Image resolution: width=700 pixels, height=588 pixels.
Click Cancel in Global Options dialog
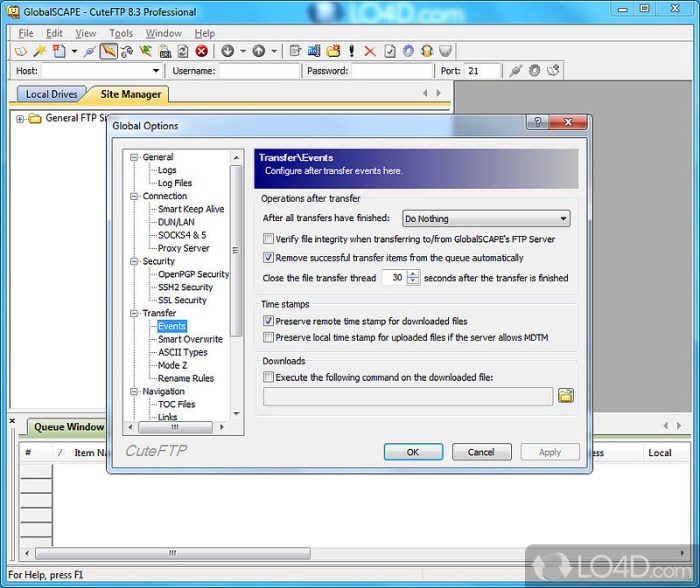pos(481,452)
